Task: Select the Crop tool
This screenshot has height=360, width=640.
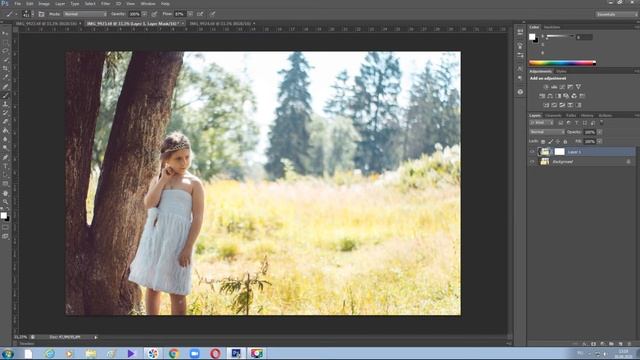Action: (5, 68)
